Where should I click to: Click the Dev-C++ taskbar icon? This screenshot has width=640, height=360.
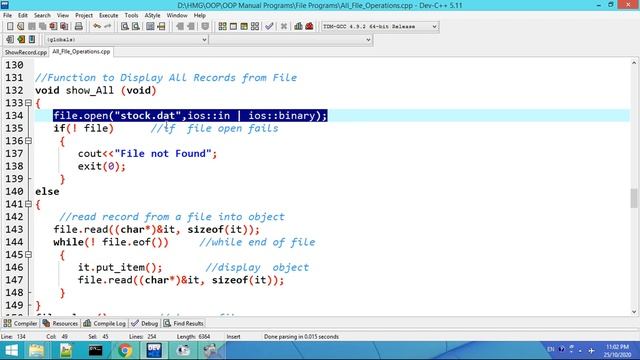[x=154, y=351]
